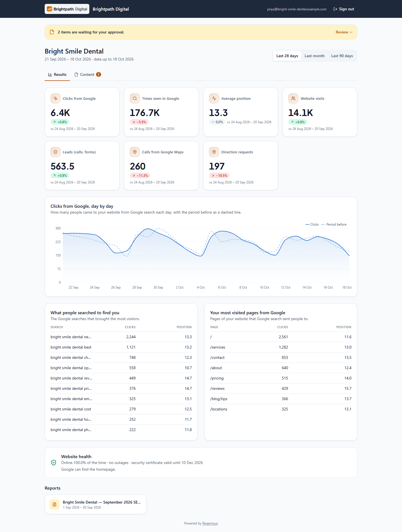Viewport: 402px width, 532px height.
Task: Click the Brightpath Digital header title
Action: coord(111,9)
